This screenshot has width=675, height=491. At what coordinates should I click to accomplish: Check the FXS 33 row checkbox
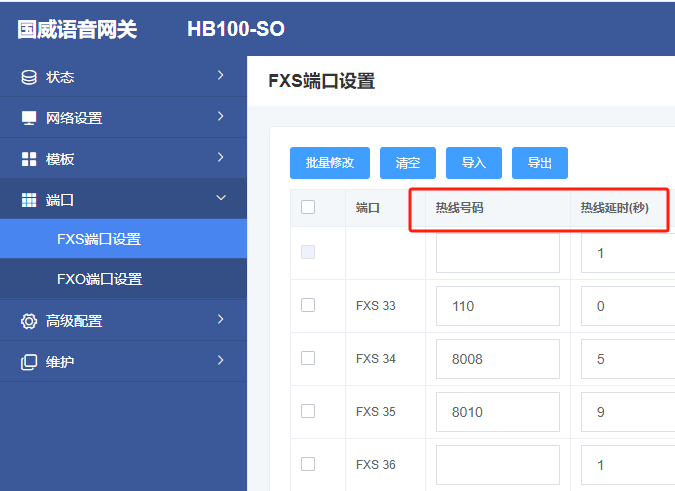click(x=308, y=305)
